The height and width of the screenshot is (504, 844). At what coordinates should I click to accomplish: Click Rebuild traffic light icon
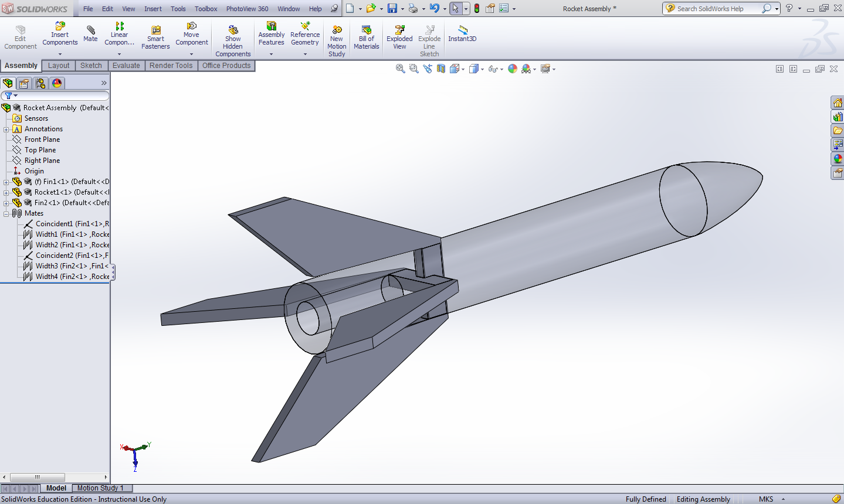pos(477,8)
